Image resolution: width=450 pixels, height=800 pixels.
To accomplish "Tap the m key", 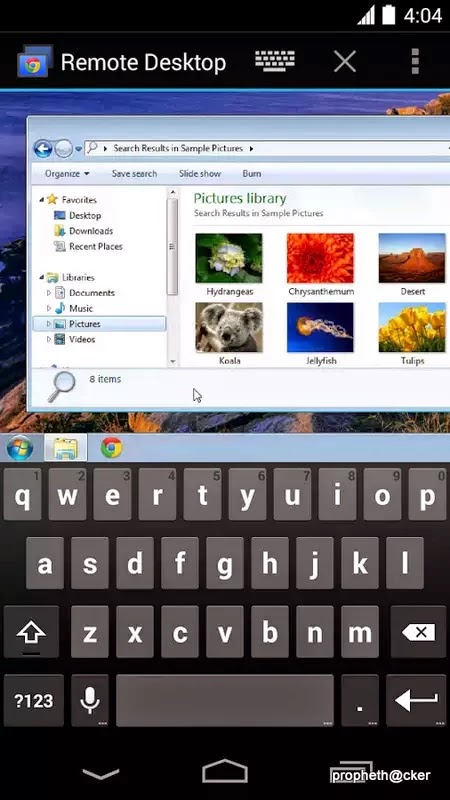I will [360, 632].
